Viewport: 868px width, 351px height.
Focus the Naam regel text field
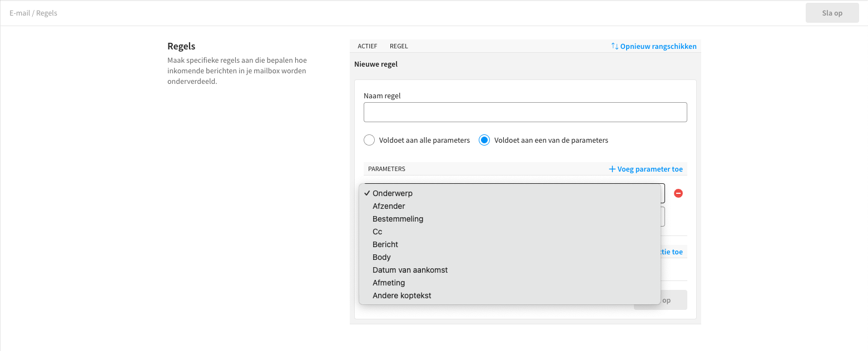[525, 112]
